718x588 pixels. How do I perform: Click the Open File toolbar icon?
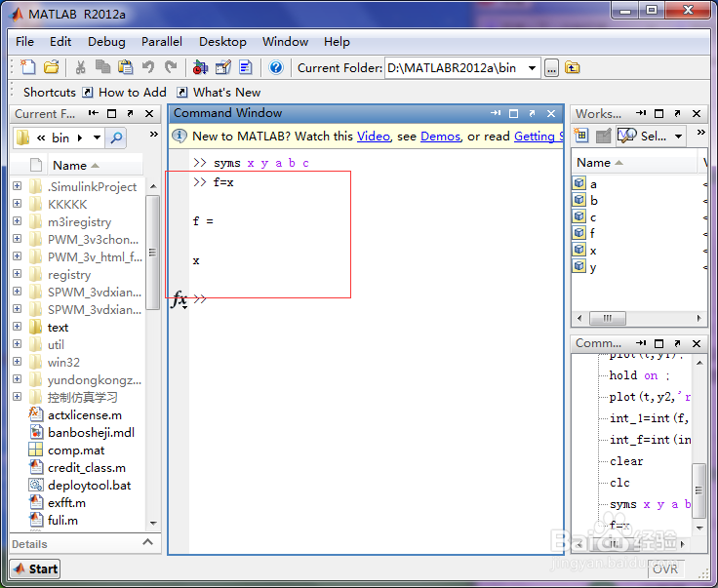tap(52, 67)
